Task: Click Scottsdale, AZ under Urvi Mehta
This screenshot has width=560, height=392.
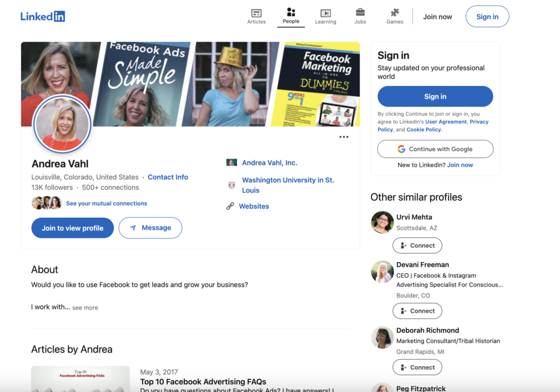Action: [x=416, y=228]
